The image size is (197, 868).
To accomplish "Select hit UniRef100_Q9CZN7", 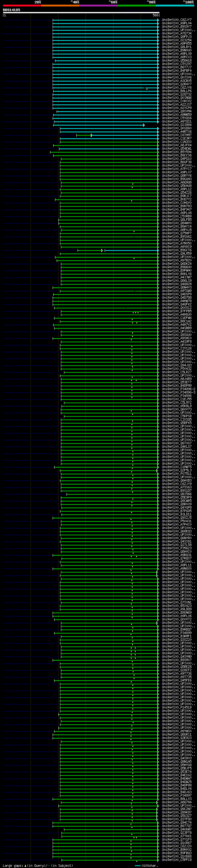I will pyautogui.click(x=176, y=809).
